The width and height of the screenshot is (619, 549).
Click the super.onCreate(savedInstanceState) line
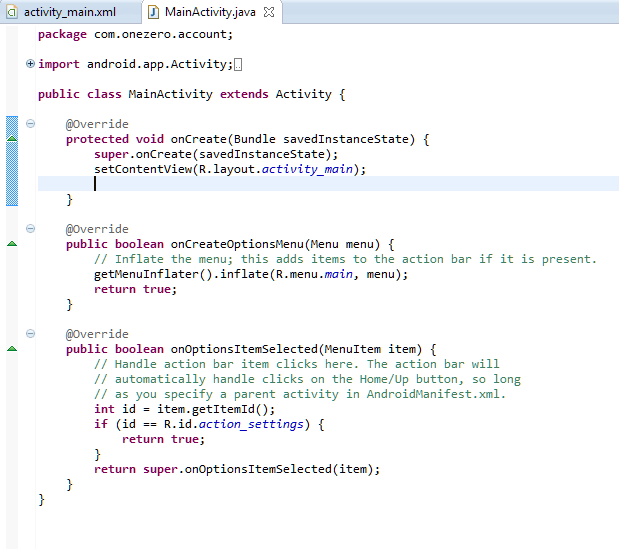tap(216, 154)
